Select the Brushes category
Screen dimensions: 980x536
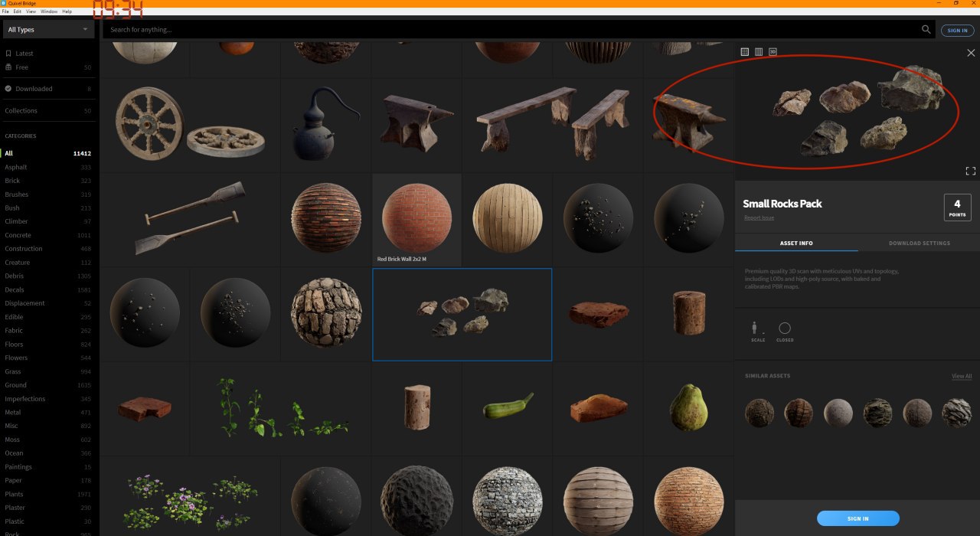pyautogui.click(x=48, y=194)
